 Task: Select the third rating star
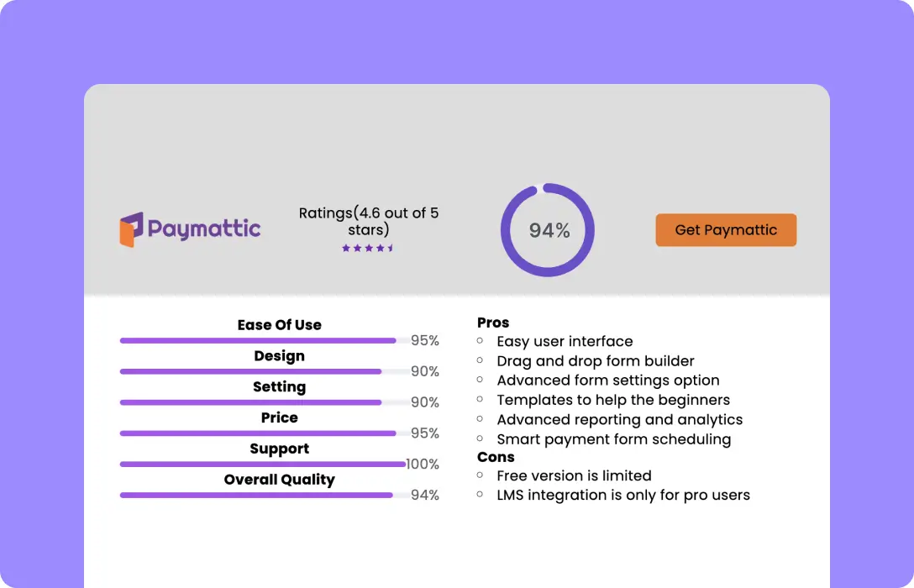point(368,247)
